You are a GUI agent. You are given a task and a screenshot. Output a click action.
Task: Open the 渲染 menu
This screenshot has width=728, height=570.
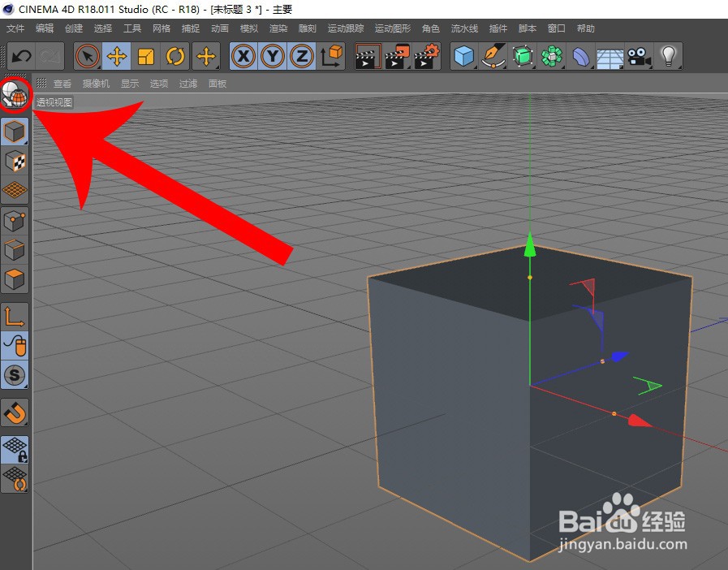click(278, 28)
